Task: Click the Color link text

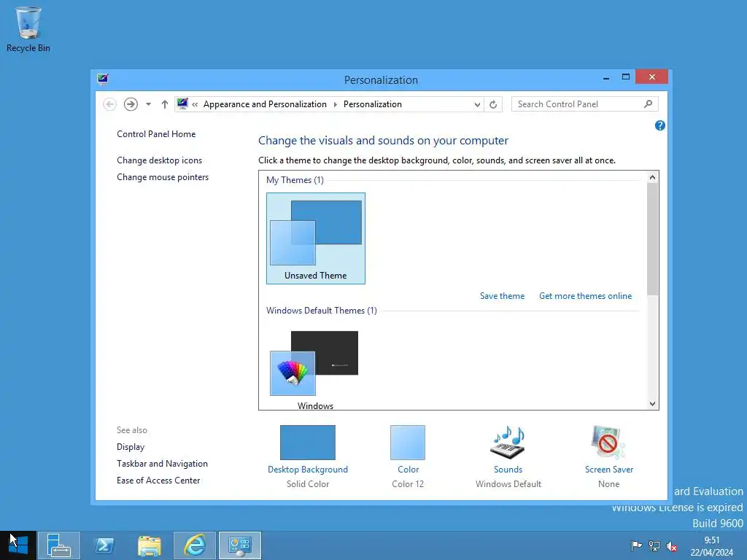Action: pyautogui.click(x=409, y=470)
